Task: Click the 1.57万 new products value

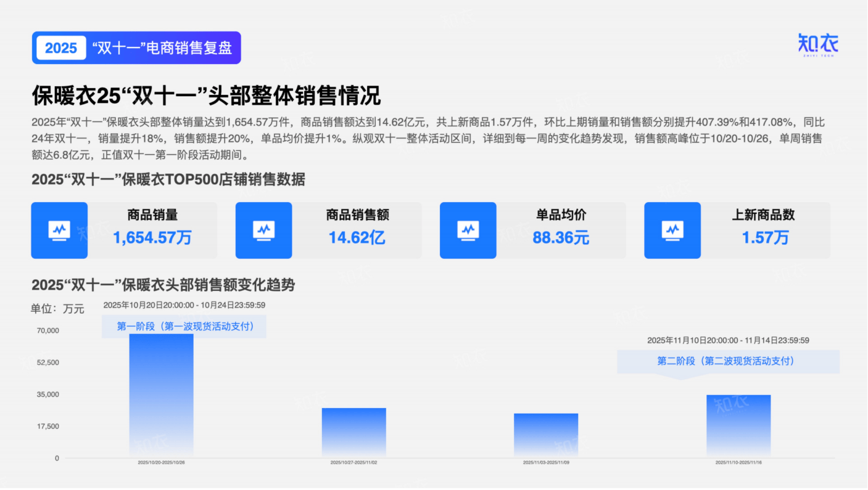Action: click(x=765, y=237)
